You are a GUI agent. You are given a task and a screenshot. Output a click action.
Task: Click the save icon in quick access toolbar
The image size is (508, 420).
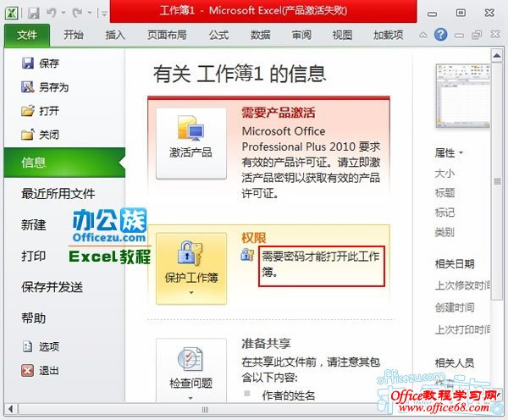(x=33, y=13)
